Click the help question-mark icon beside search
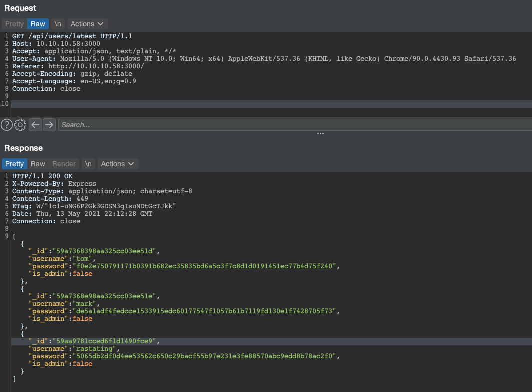532x392 pixels. pyautogui.click(x=6, y=124)
